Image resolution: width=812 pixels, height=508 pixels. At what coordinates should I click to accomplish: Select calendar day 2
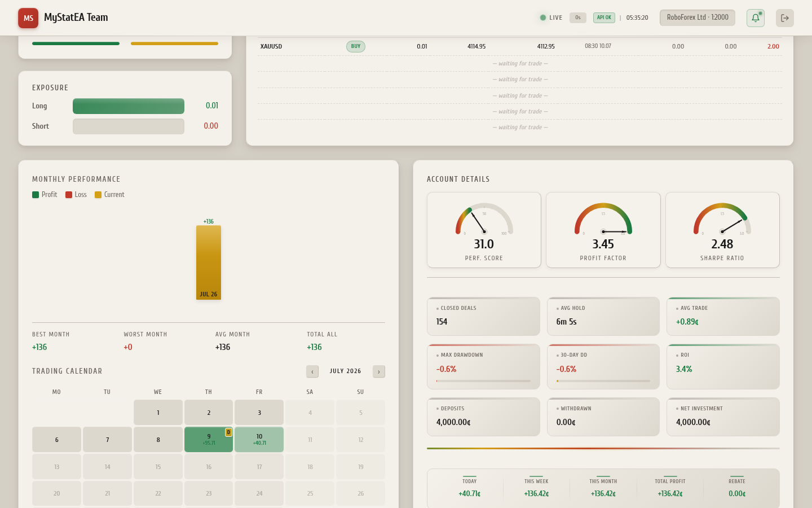pyautogui.click(x=209, y=413)
